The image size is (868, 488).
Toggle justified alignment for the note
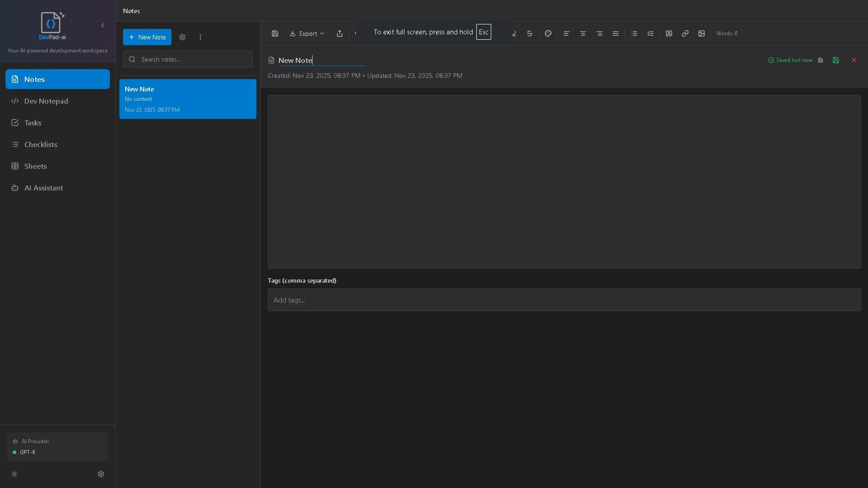pos(616,33)
